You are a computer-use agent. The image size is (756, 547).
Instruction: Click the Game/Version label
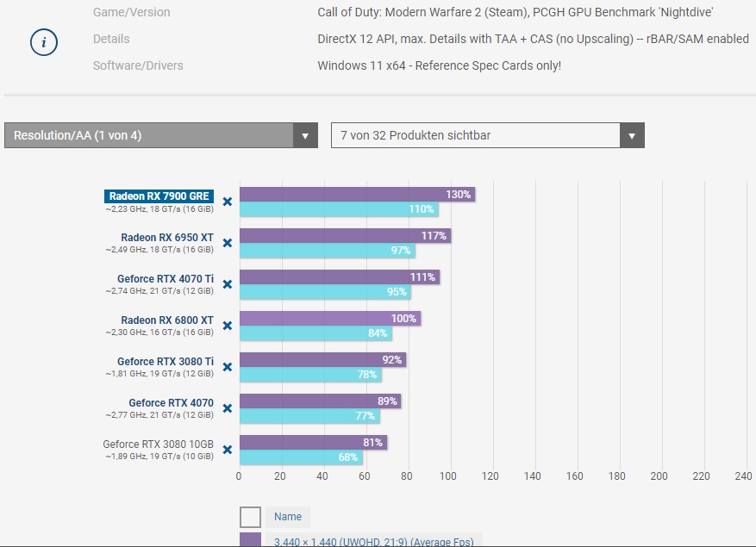(132, 13)
